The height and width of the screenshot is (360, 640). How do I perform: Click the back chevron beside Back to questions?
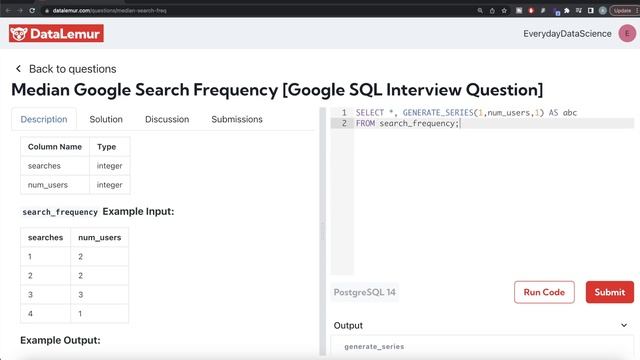[18, 69]
